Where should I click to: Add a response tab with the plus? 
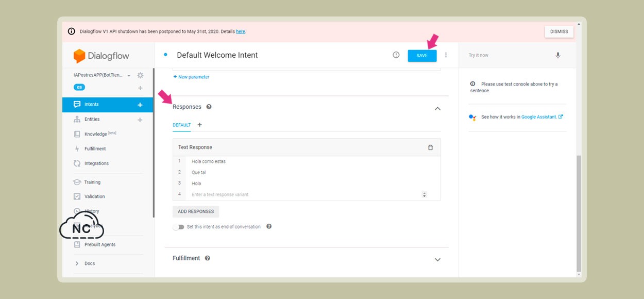click(x=200, y=125)
